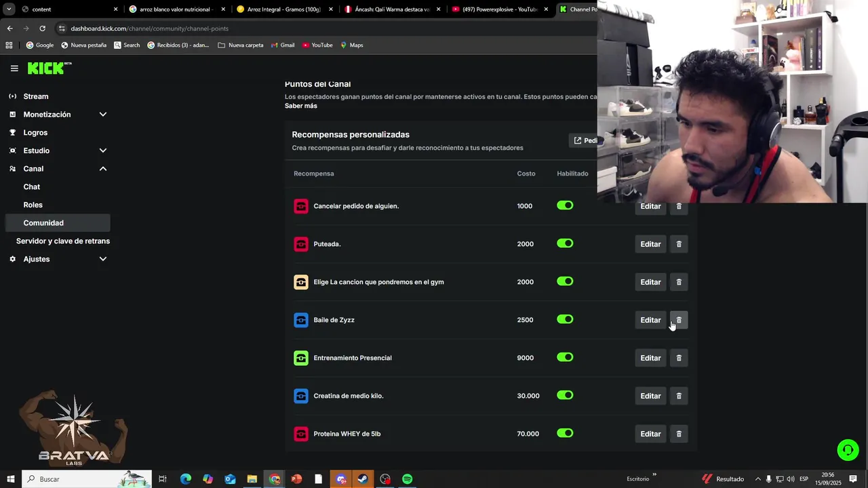Open File Explorer from the taskbar
This screenshot has height=488, width=868.
pos(252,479)
